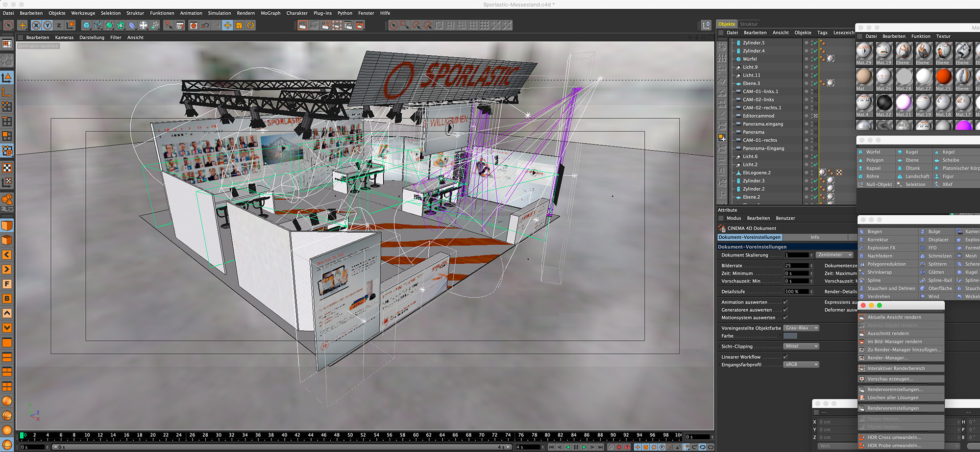980x452 pixels.
Task: Open the MoGraph menu
Action: click(270, 13)
